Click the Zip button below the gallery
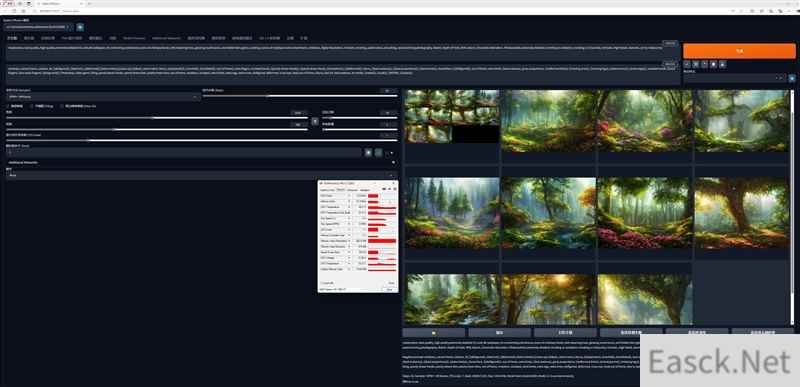800x387 pixels. point(565,332)
